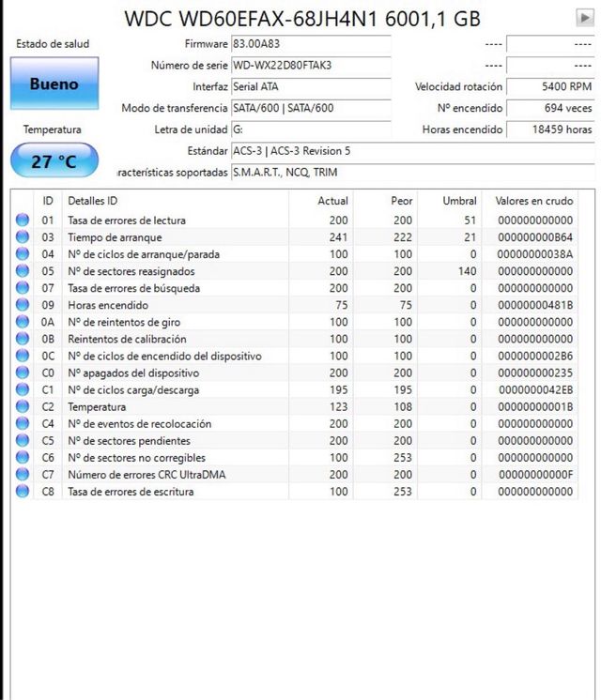Click the next disk arrow button
601x700 pixels.
[x=584, y=17]
